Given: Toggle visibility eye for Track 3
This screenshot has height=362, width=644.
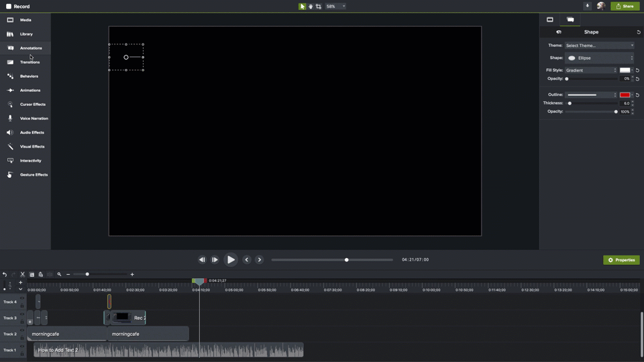Looking at the screenshot, I should (22, 314).
